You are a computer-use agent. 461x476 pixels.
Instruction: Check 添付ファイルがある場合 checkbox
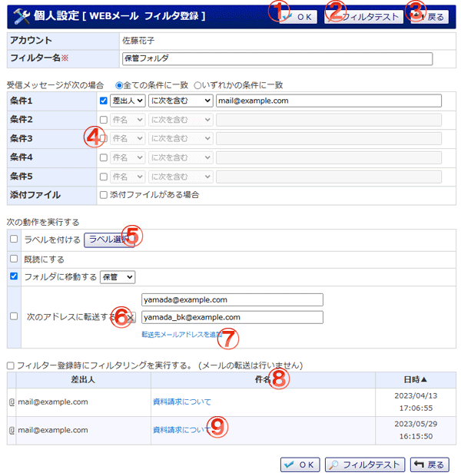tap(103, 195)
